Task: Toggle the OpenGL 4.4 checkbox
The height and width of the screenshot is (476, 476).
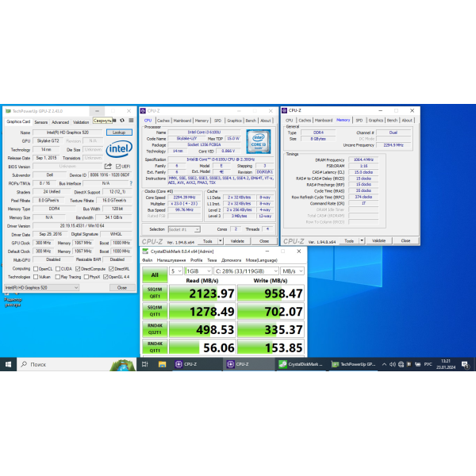Action: [106, 277]
